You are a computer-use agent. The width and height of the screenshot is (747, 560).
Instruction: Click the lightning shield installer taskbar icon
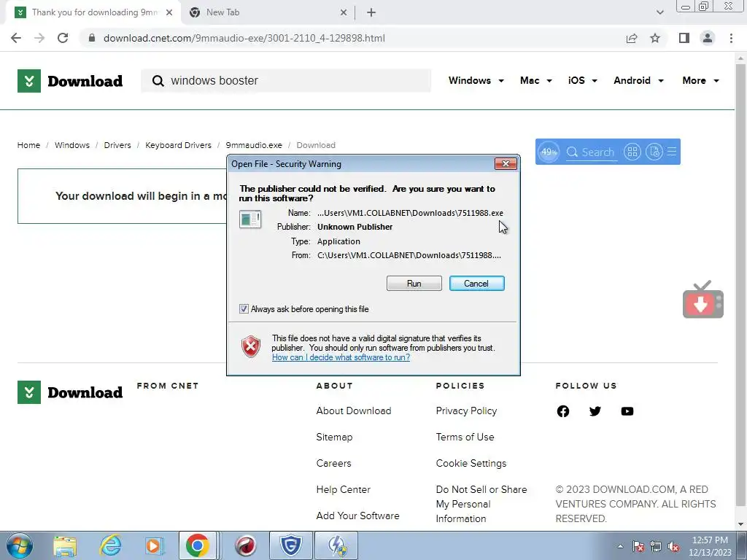click(x=336, y=545)
